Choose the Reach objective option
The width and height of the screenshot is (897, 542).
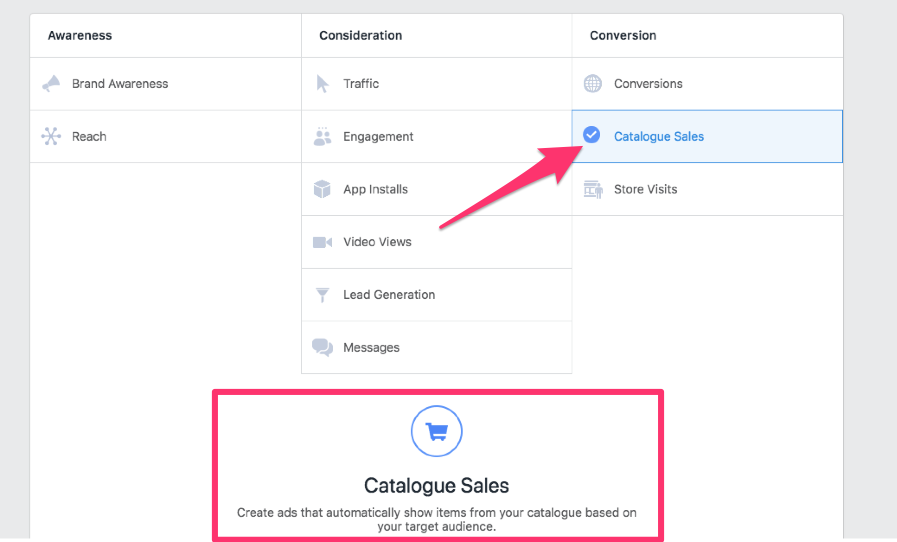pyautogui.click(x=89, y=137)
